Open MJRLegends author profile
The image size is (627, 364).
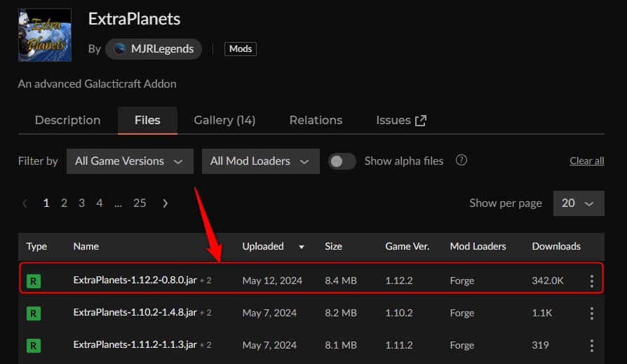coord(154,49)
